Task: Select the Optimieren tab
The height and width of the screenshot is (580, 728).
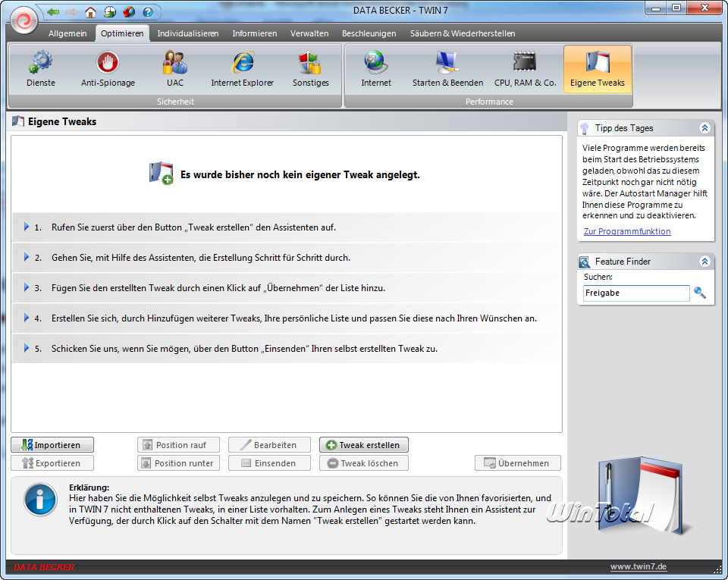Action: tap(122, 33)
